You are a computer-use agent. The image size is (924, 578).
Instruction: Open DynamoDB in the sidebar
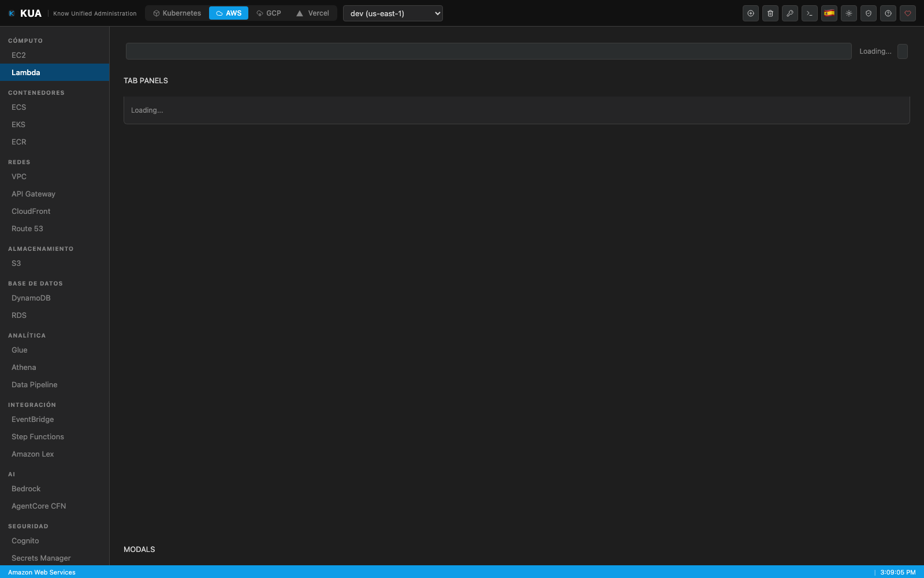pyautogui.click(x=55, y=298)
